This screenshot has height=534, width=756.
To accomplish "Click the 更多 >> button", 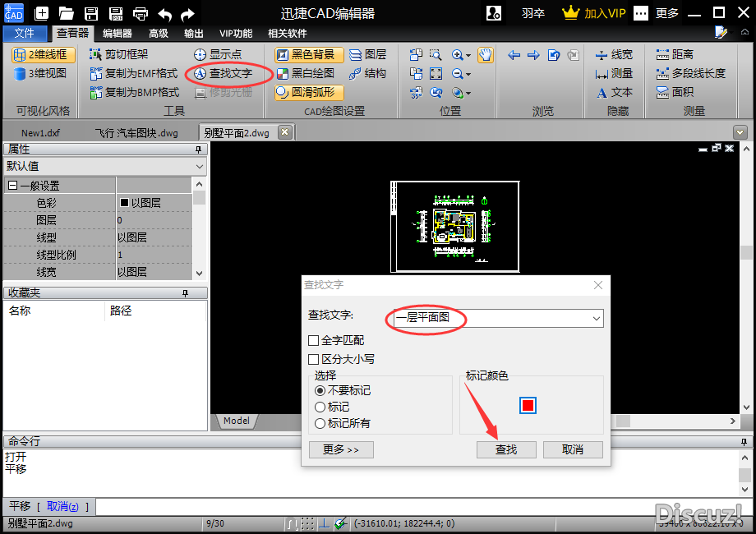I will pyautogui.click(x=341, y=449).
